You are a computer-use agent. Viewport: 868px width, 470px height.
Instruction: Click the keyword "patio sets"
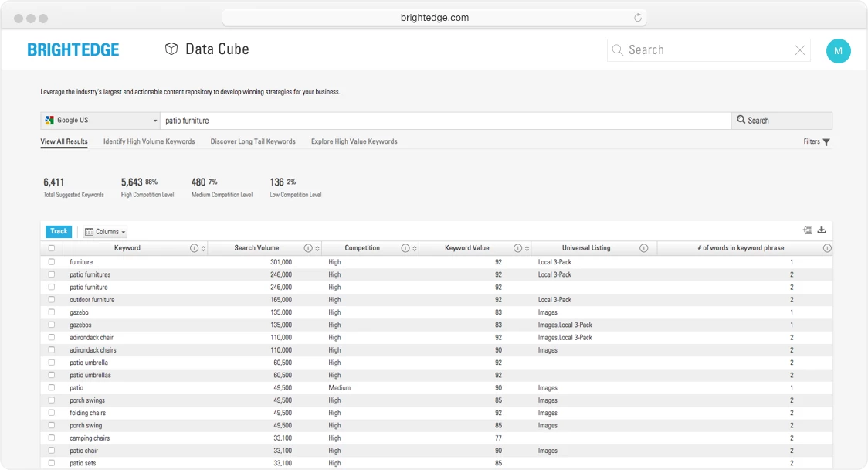coord(83,463)
